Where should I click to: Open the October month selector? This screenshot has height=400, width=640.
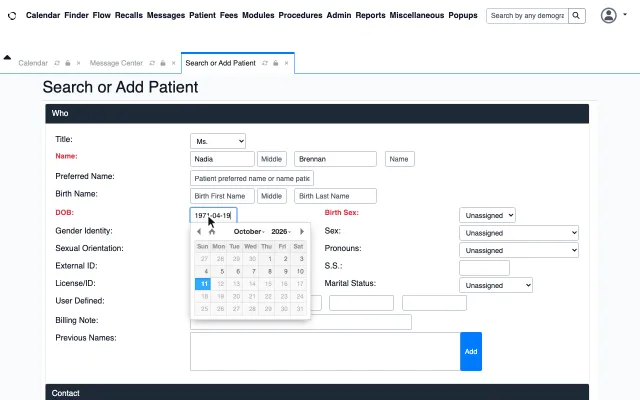pyautogui.click(x=249, y=231)
